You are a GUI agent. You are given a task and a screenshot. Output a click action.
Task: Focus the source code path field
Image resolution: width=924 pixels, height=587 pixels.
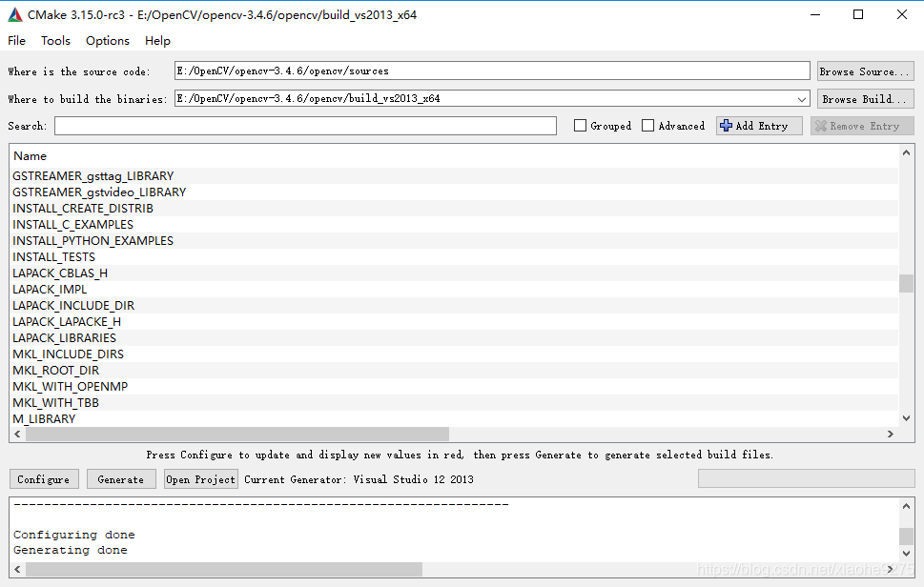[492, 71]
